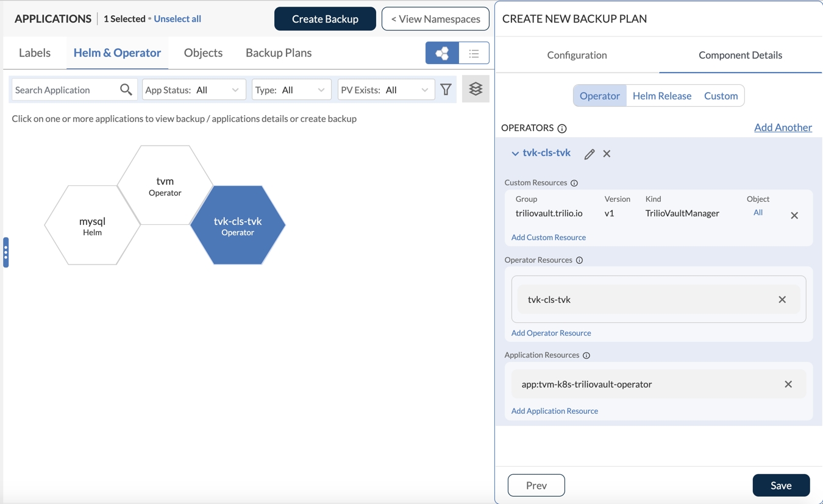Click the stacked layers icon
823x504 pixels.
[x=476, y=90]
